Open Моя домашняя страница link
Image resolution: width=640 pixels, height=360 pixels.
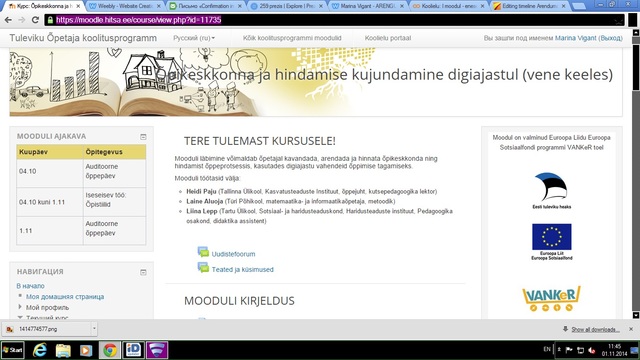[x=65, y=297]
